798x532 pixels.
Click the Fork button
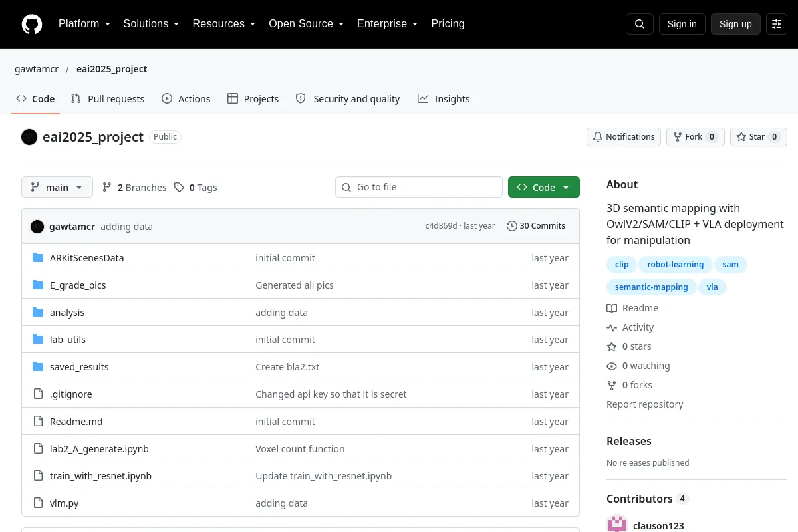[696, 137]
